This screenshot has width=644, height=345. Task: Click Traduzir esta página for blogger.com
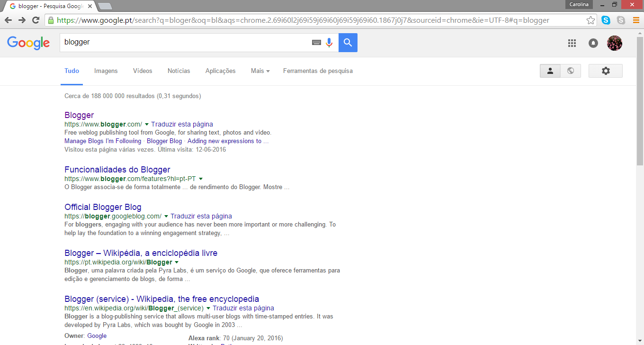click(x=182, y=124)
